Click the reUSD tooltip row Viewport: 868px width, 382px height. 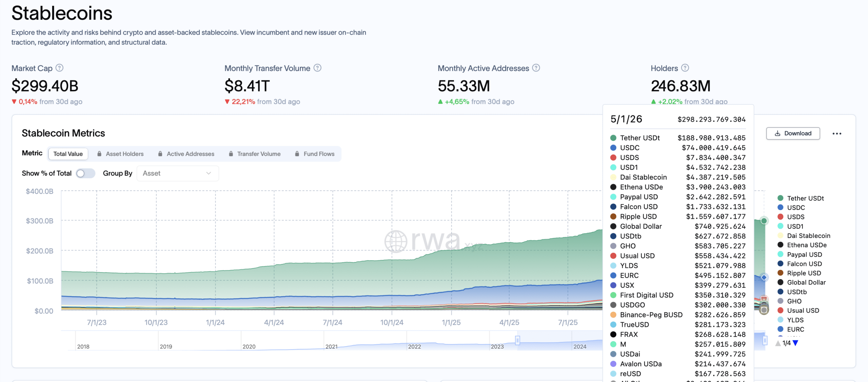click(x=678, y=374)
